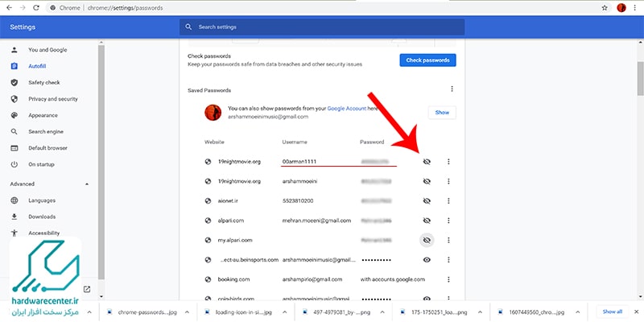Collapse the Advanced section arrow
Image resolution: width=644 pixels, height=322 pixels.
pos(87,184)
